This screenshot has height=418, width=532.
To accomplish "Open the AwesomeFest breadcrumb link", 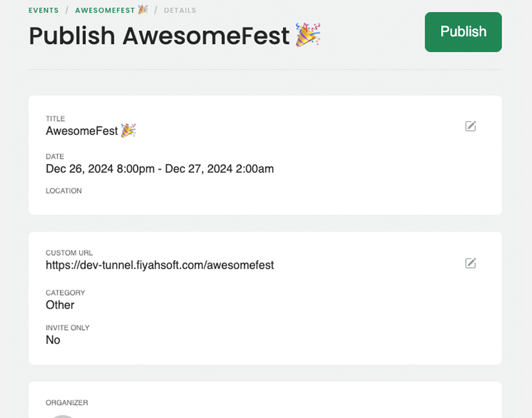I will coord(105,10).
